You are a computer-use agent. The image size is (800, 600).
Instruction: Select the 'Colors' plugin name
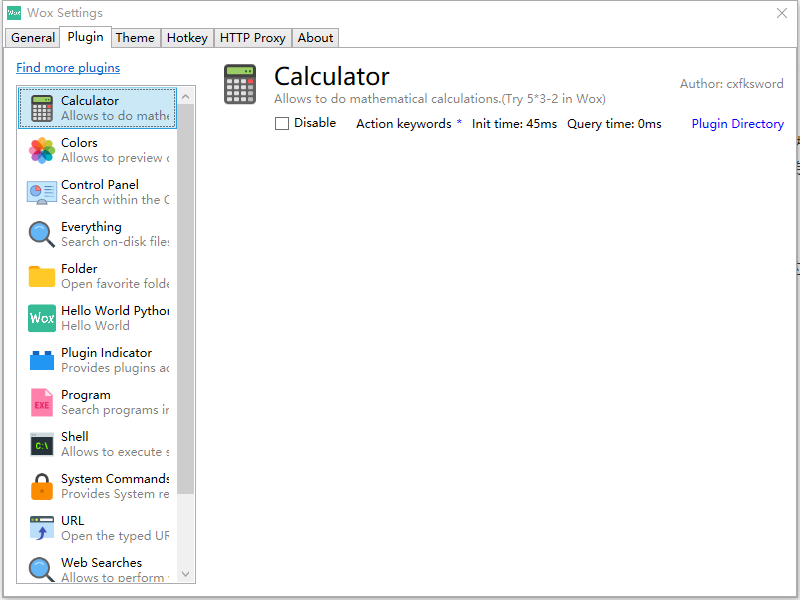coord(79,143)
